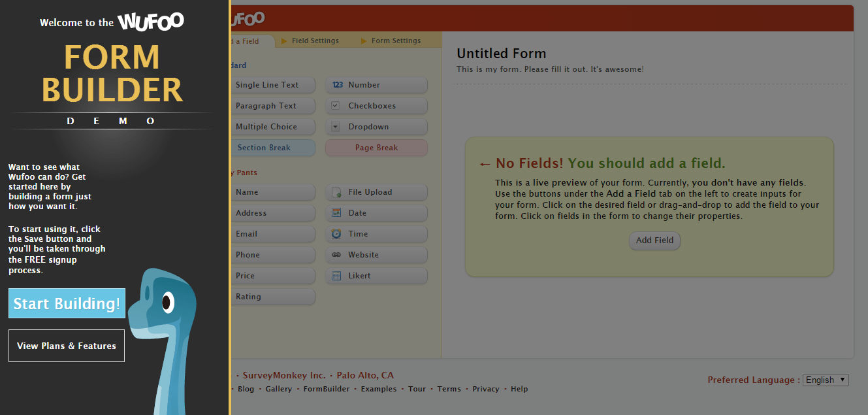Click the Palo Alto, CA text

(365, 375)
